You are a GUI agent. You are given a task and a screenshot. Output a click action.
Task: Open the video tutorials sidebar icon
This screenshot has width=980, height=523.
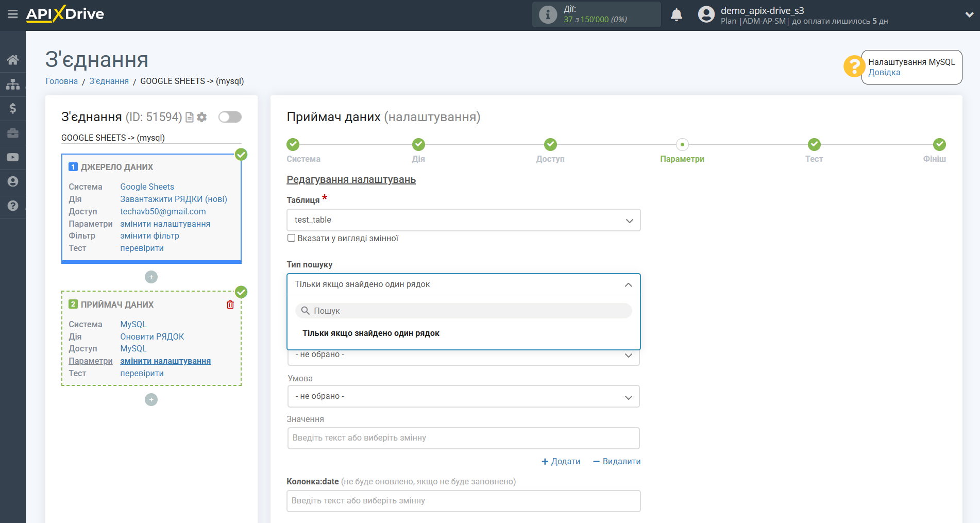(x=13, y=157)
